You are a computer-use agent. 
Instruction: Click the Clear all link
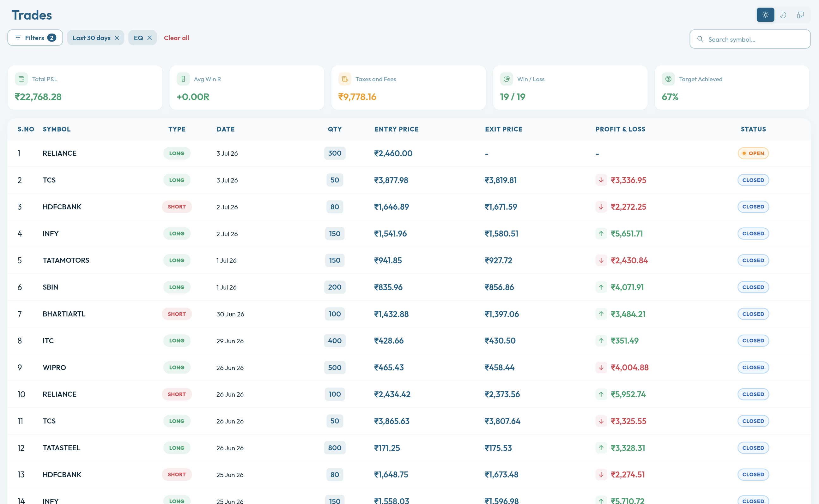pyautogui.click(x=176, y=38)
